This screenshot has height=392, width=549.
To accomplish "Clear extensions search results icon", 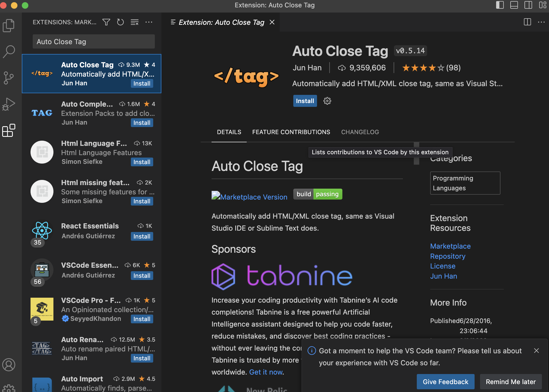I will point(135,22).
